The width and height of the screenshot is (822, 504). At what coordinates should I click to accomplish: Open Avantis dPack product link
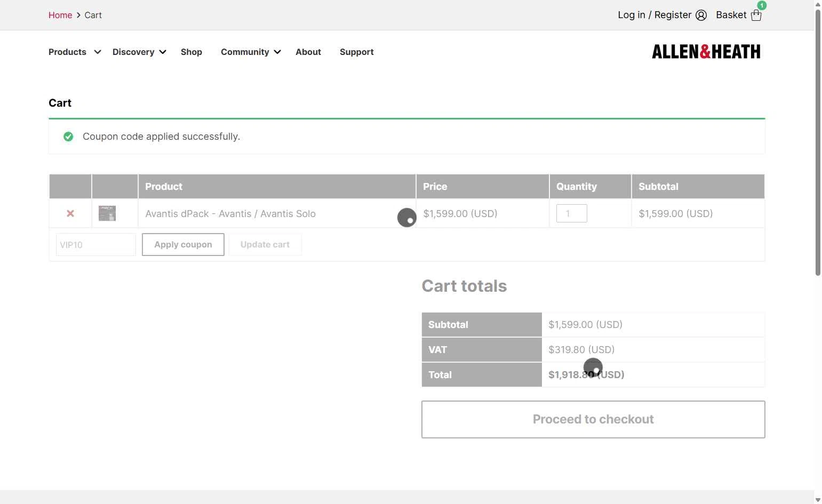pyautogui.click(x=230, y=213)
